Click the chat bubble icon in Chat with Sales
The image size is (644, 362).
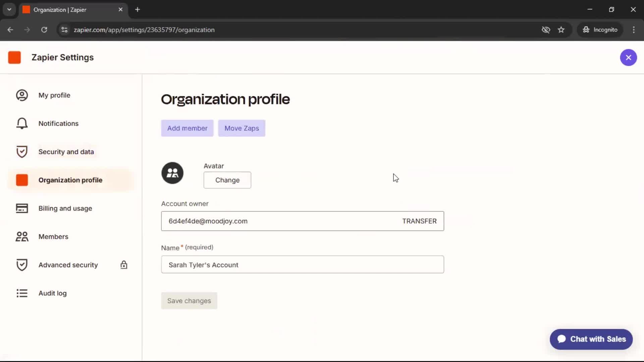(x=561, y=339)
